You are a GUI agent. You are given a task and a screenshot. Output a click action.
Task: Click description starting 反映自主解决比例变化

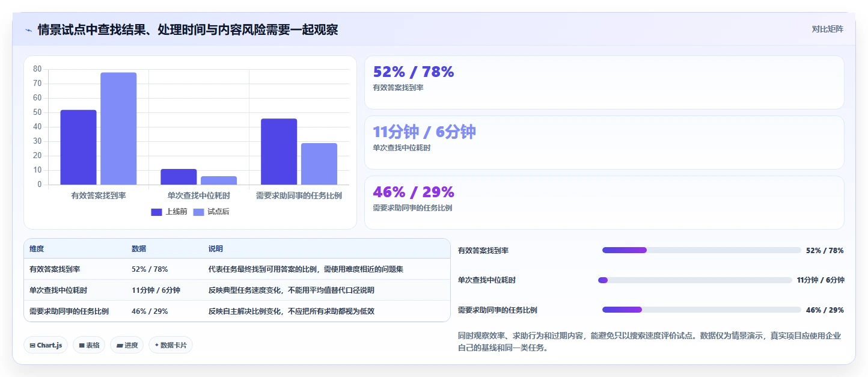[x=292, y=311]
